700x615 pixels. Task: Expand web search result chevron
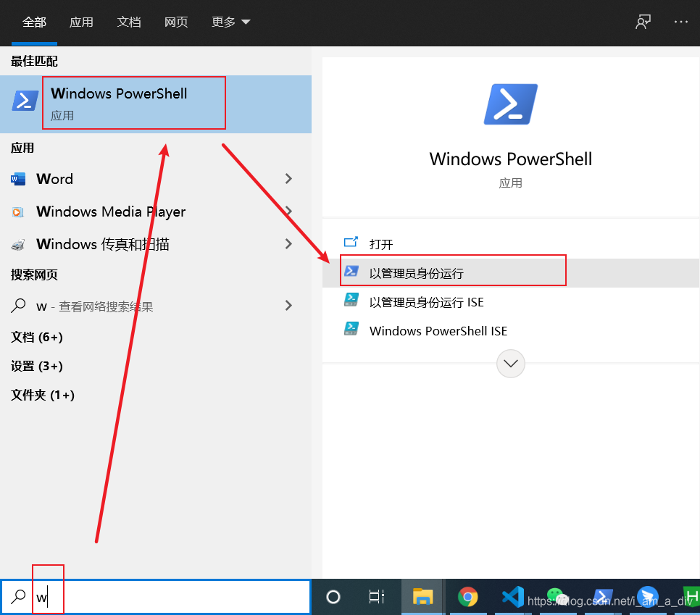pyautogui.click(x=288, y=306)
